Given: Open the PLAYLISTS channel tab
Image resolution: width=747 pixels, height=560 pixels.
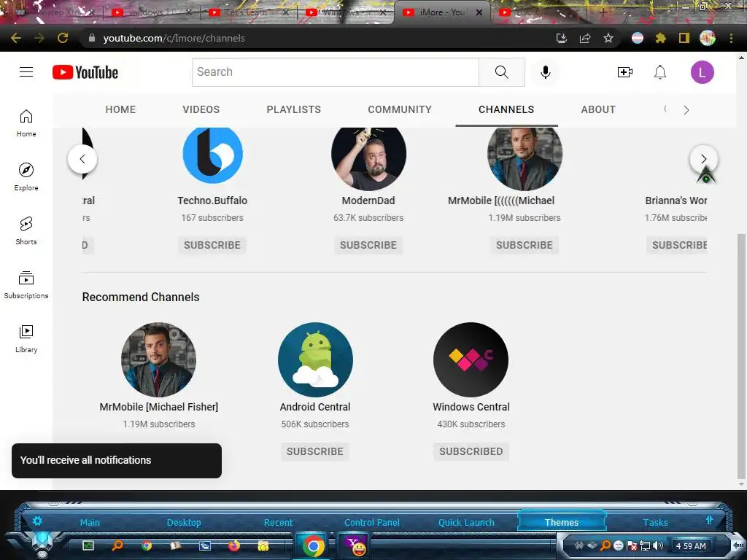Looking at the screenshot, I should click(x=293, y=109).
